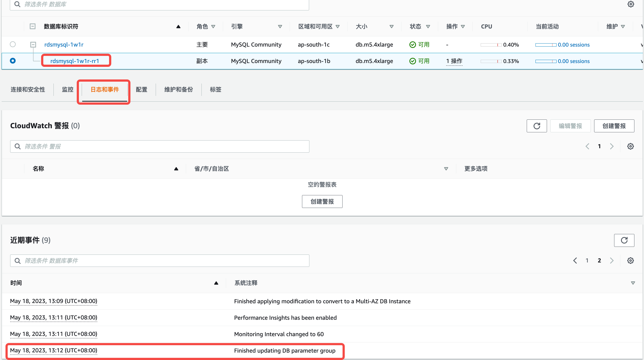Click first May 18 13:11 timestamp
Screen dimensions: 644x360
click(54, 318)
